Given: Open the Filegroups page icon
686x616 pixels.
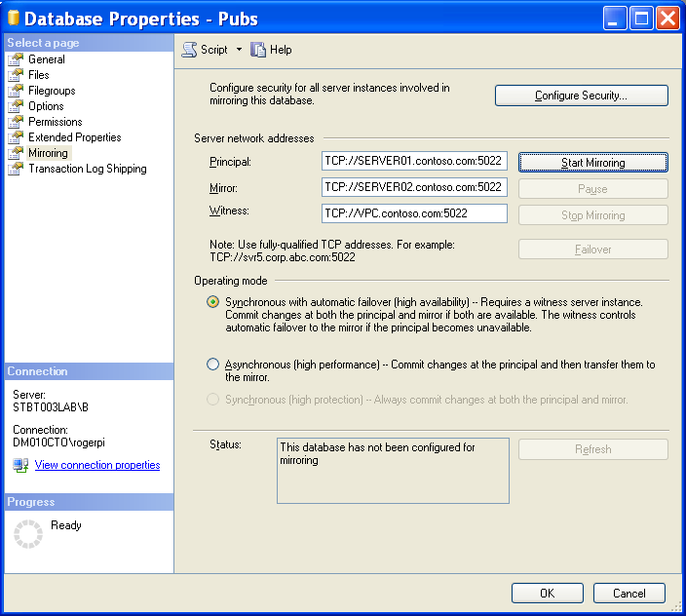Looking at the screenshot, I should (15, 91).
